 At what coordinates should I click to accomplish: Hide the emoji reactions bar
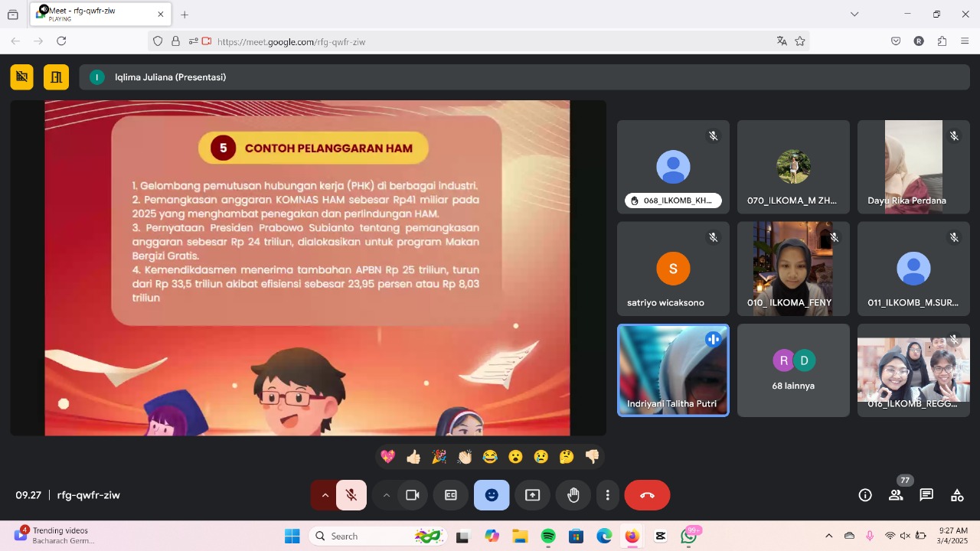[492, 495]
